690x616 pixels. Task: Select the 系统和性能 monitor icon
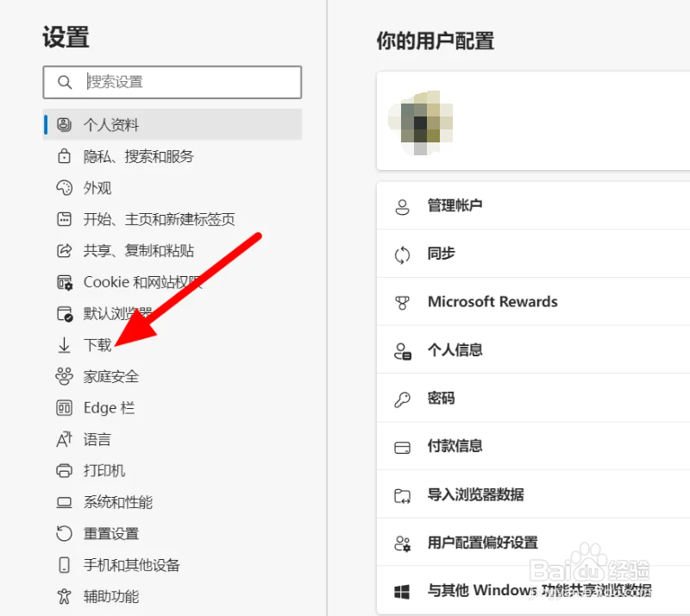tap(64, 501)
